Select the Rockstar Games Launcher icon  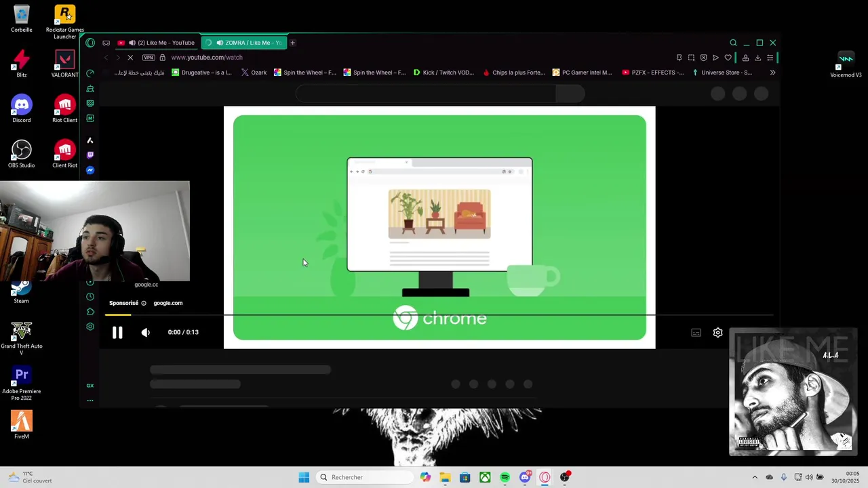click(x=65, y=22)
